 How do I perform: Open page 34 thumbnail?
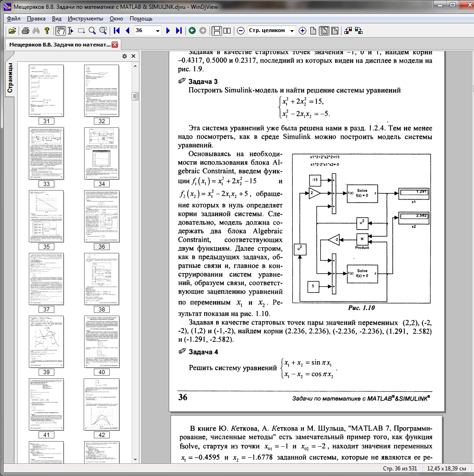coord(102,153)
